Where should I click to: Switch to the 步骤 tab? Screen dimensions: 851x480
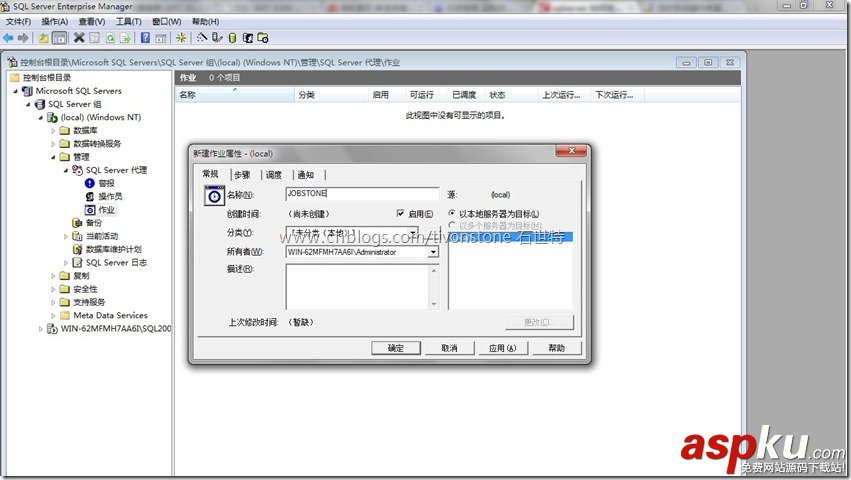242,175
